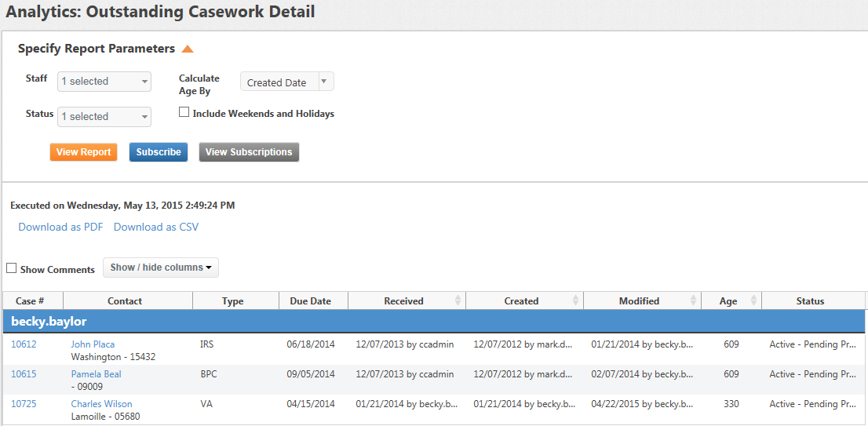Open the Staff dropdown
This screenshot has width=868, height=426.
coord(104,82)
